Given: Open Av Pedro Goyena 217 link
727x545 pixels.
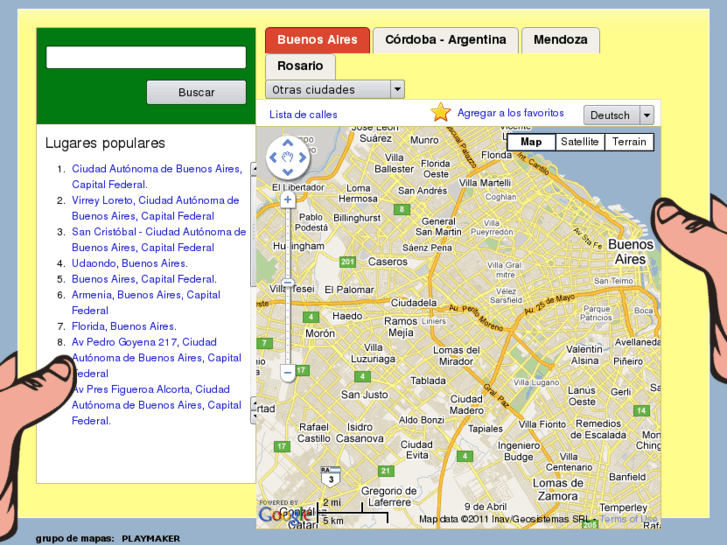Looking at the screenshot, I should pos(157,358).
